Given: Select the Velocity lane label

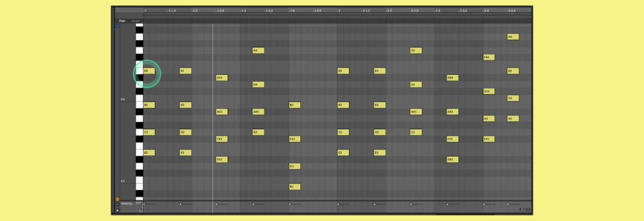Looking at the screenshot, I should [127, 204].
